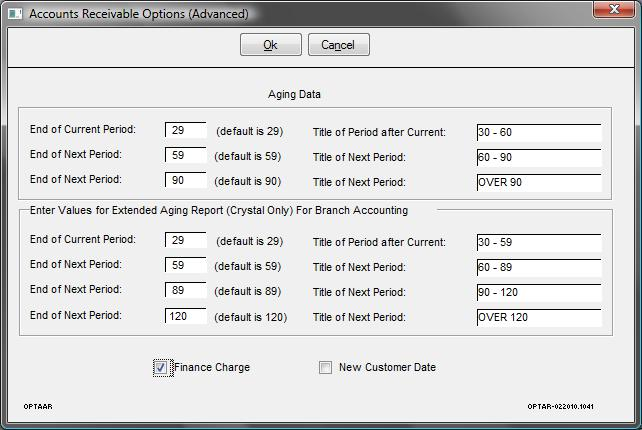Close the Accounts Receivable Options dialog

pos(613,9)
